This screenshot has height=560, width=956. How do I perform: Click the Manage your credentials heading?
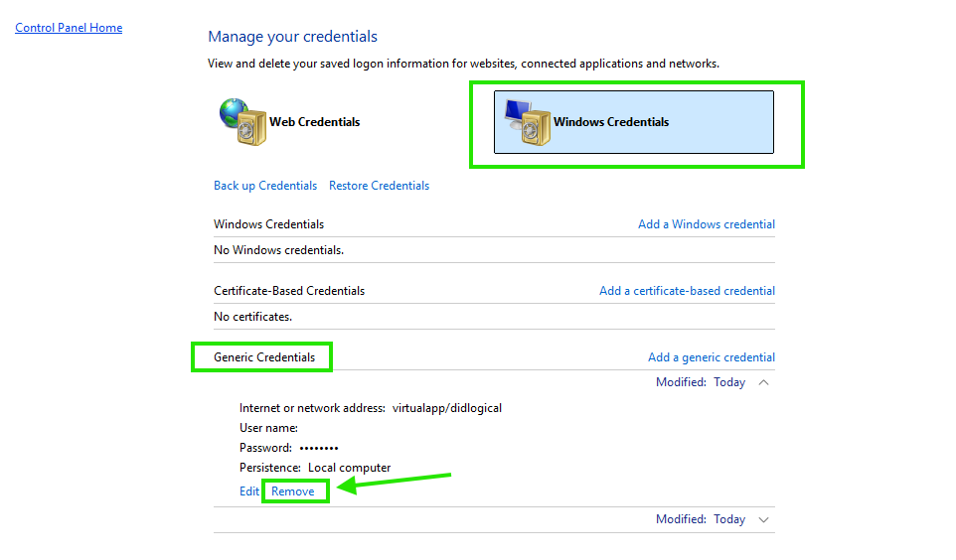[292, 37]
